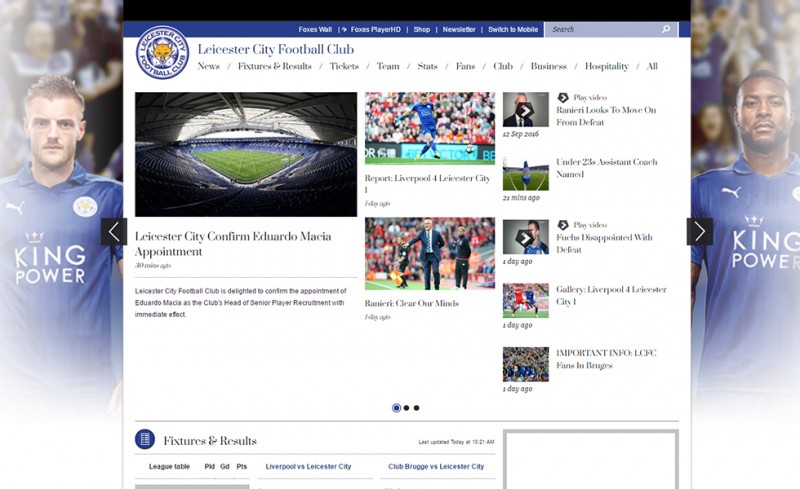The height and width of the screenshot is (489, 800).
Task: Open the Fixtures & Results menu item
Action: pyautogui.click(x=274, y=66)
